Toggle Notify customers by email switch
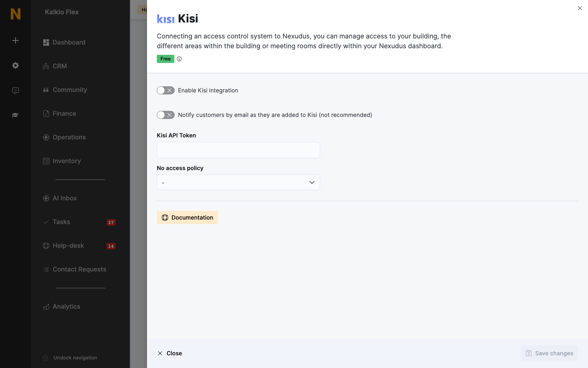588x368 pixels. click(166, 115)
